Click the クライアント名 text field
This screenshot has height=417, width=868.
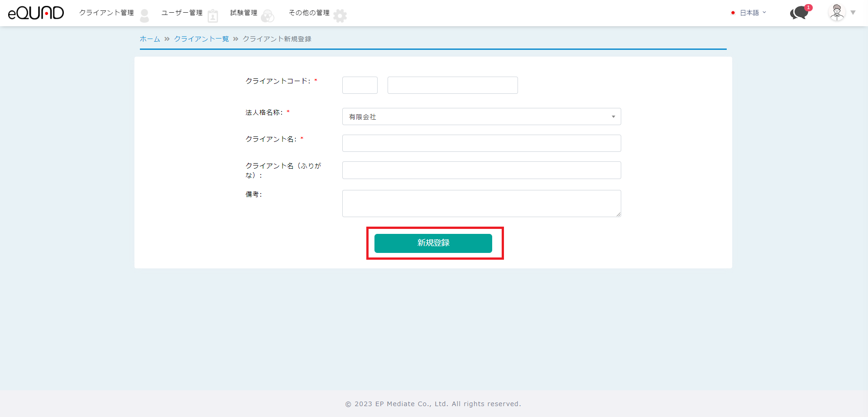pyautogui.click(x=481, y=143)
